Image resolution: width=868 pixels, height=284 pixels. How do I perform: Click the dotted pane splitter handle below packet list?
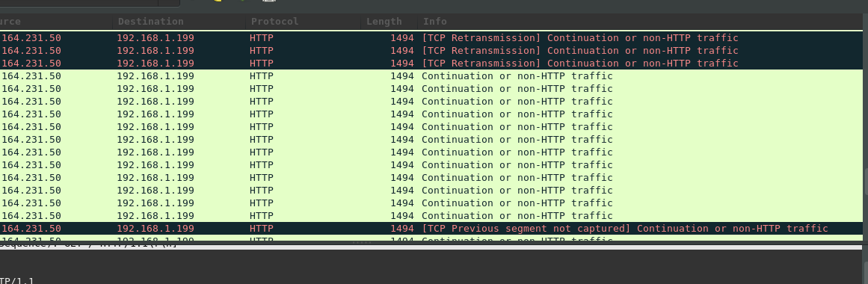pyautogui.click(x=363, y=242)
